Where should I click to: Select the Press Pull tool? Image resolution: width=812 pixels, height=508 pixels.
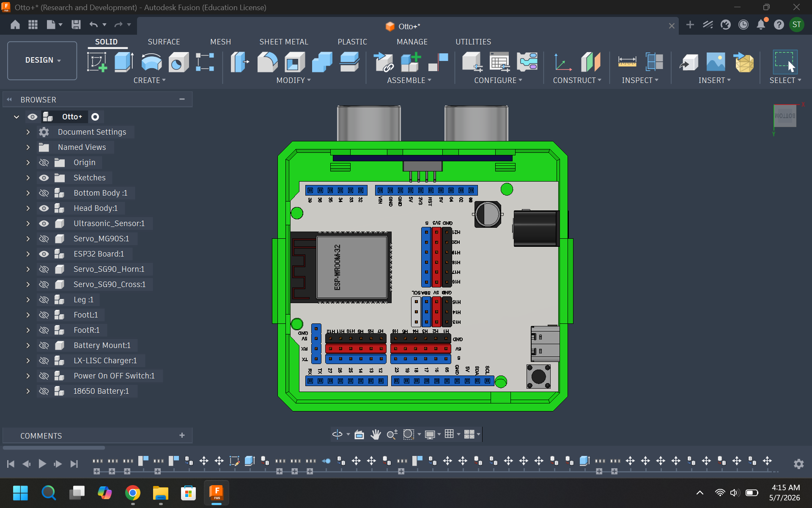point(240,62)
